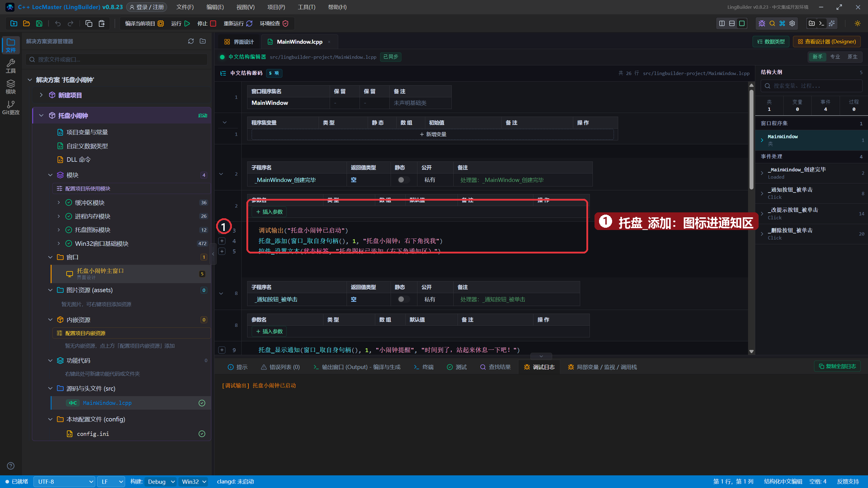Click 查看设计器 (Designer) button
This screenshot has height=488, width=868.
point(827,42)
